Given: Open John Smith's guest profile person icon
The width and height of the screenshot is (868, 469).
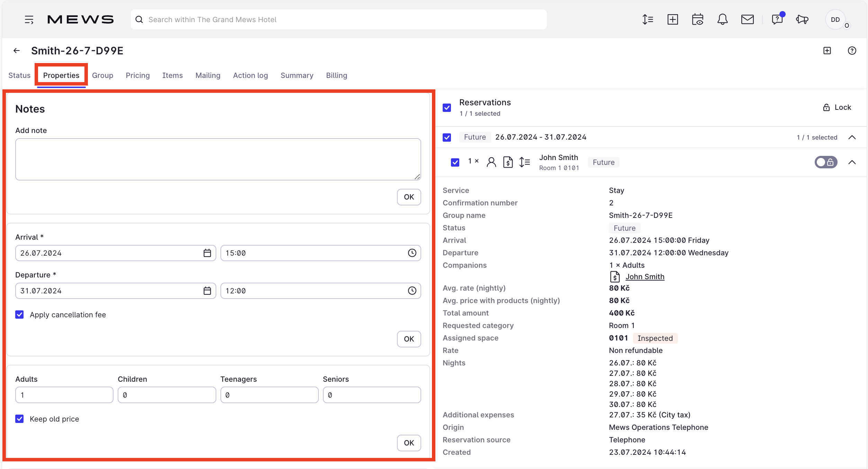Looking at the screenshot, I should tap(491, 162).
